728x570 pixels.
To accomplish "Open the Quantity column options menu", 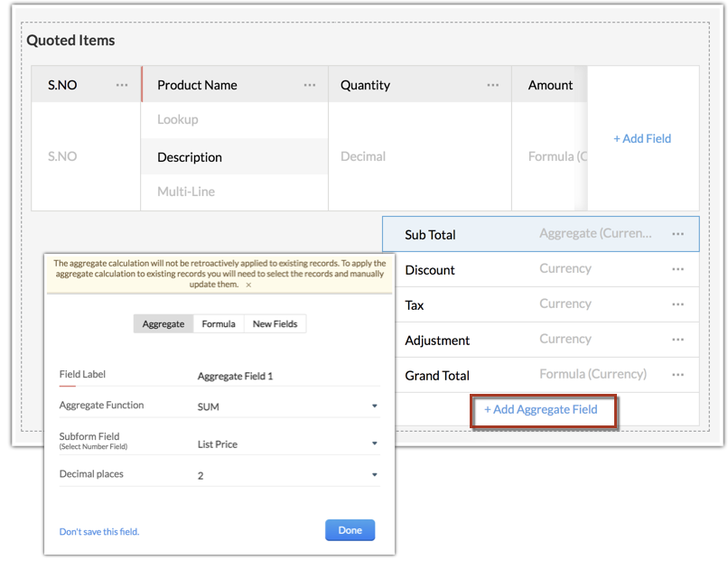I will pyautogui.click(x=493, y=85).
